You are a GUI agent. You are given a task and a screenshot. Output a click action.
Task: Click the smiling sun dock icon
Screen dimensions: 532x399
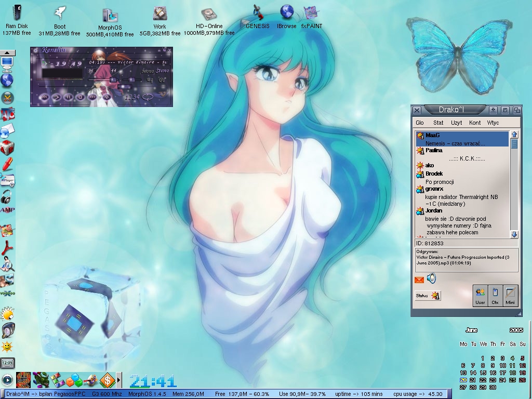click(x=7, y=347)
